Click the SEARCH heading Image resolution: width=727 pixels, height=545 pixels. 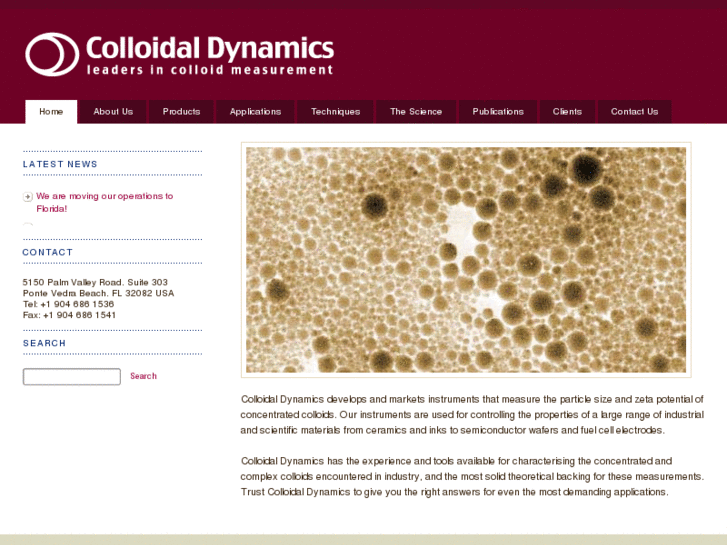coord(45,343)
